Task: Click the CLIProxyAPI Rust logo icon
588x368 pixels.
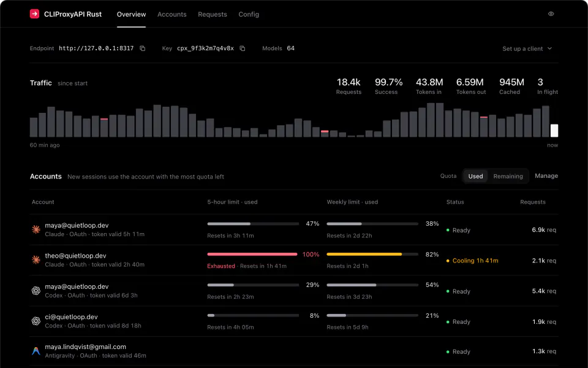Action: tap(34, 14)
